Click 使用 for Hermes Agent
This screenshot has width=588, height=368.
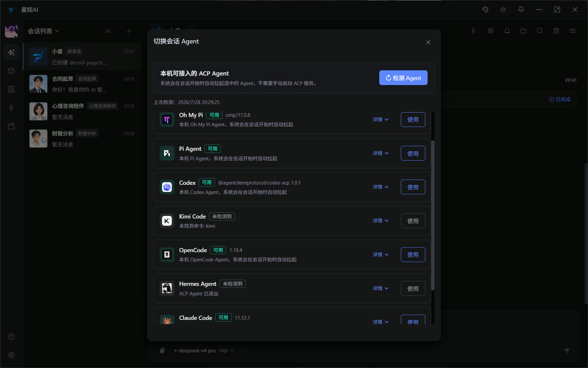pyautogui.click(x=413, y=289)
